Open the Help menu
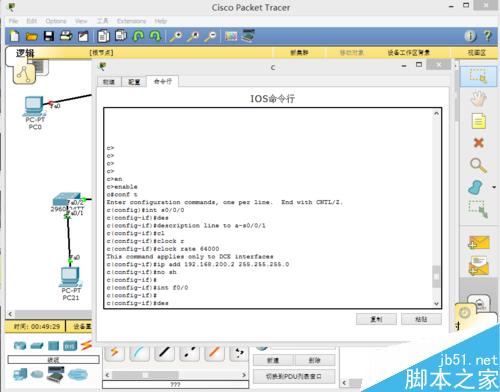500x392 pixels. click(160, 21)
